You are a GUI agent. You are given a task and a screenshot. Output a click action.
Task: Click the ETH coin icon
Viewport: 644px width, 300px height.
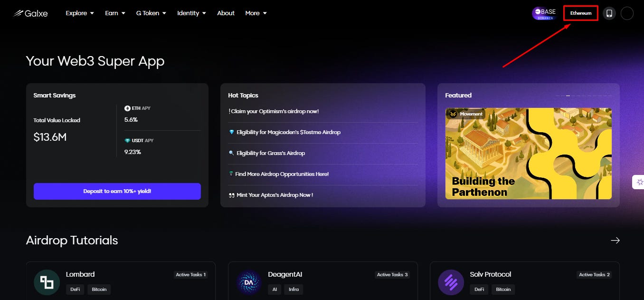click(x=127, y=108)
